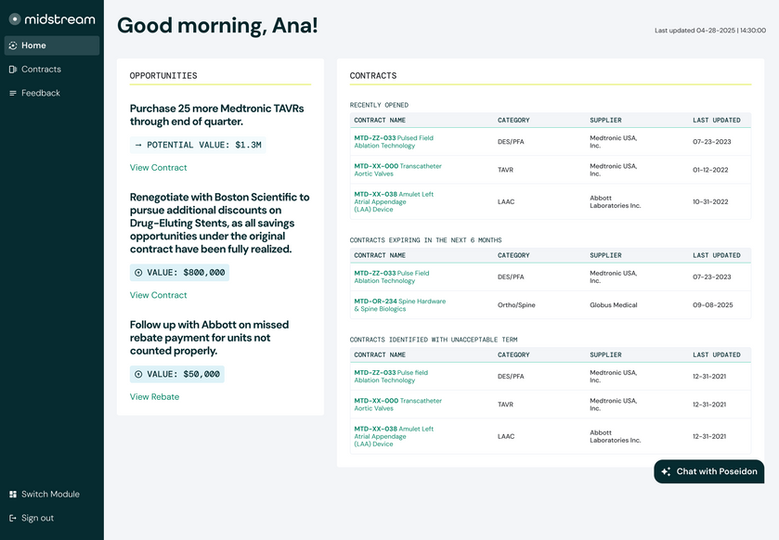Open MTD-XX-000 contract in unacceptable term list
This screenshot has height=540, width=779.
point(397,404)
